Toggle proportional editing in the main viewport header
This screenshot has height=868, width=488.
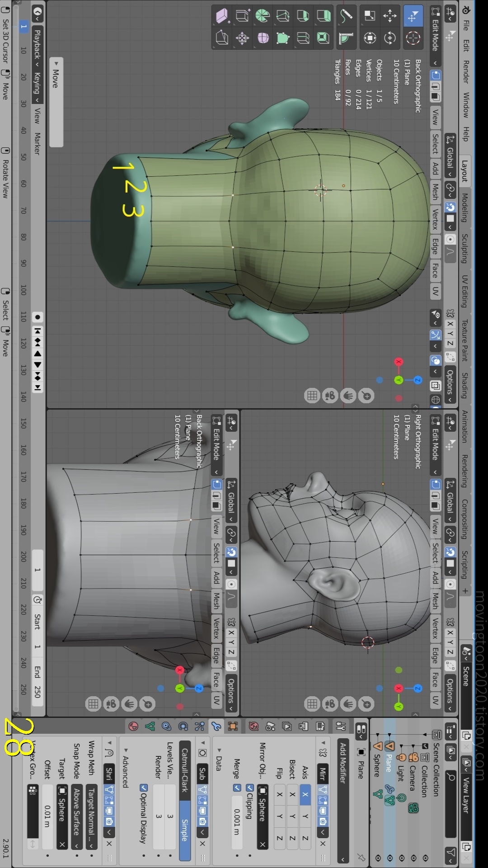click(450, 240)
